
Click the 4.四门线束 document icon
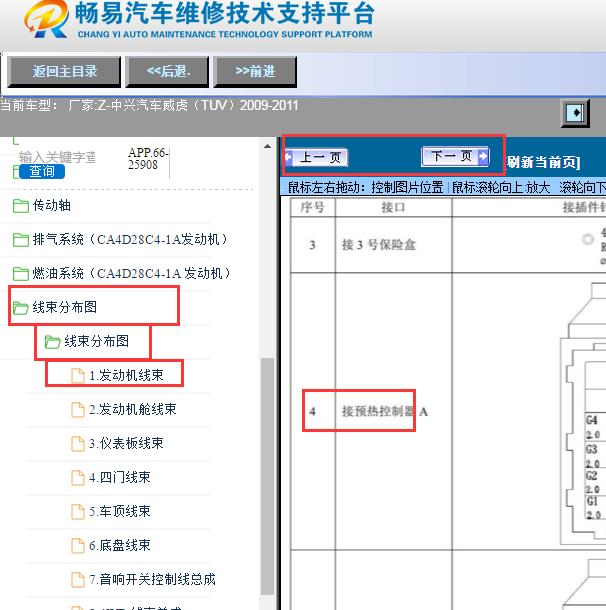pyautogui.click(x=77, y=478)
